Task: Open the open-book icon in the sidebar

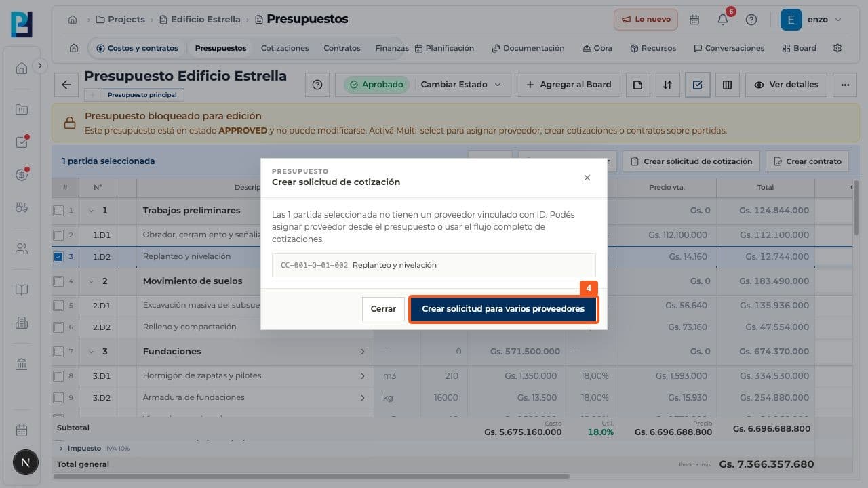Action: pyautogui.click(x=22, y=290)
